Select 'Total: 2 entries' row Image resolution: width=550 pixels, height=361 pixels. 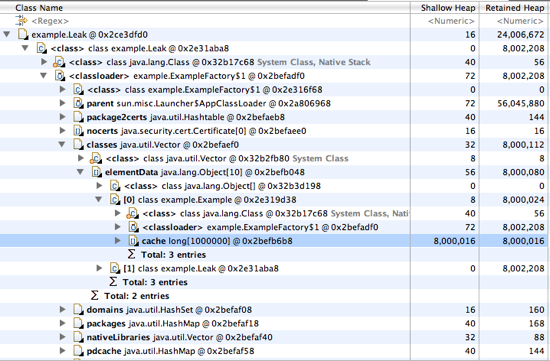pyautogui.click(x=136, y=296)
